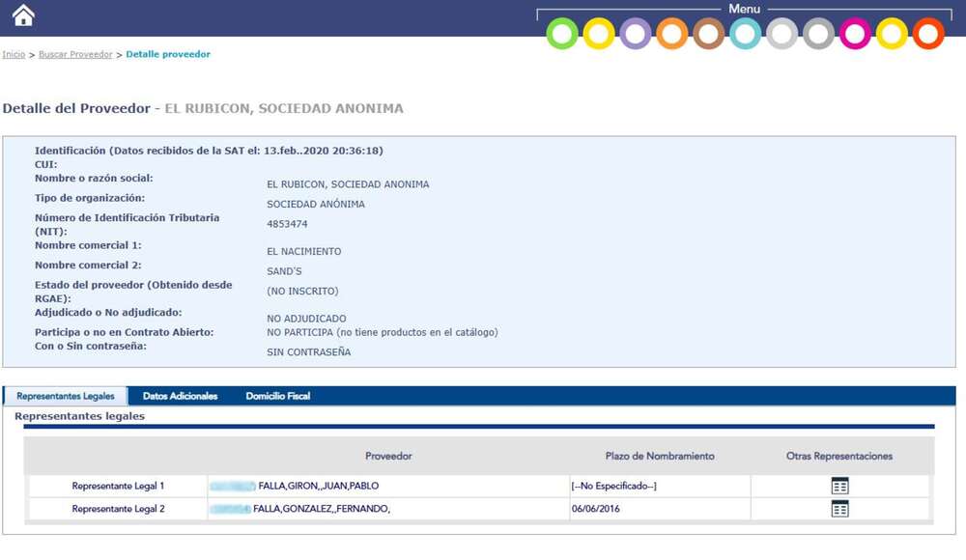Click the NIT value 4853474
This screenshot has width=966, height=560.
[287, 224]
